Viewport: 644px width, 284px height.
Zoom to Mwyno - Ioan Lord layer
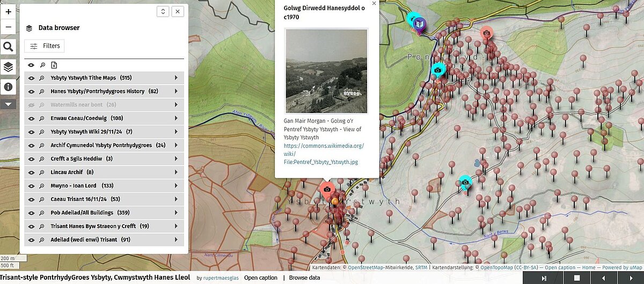42,185
